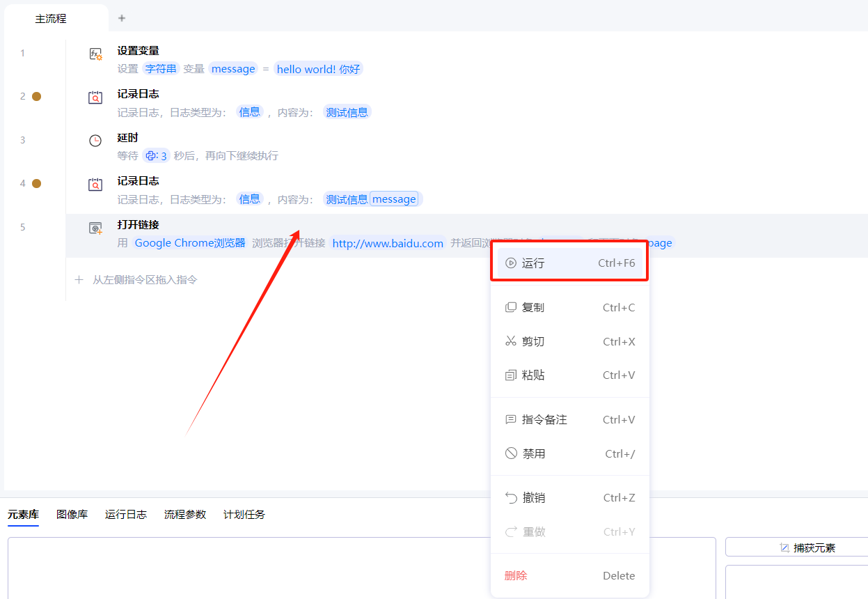Click the 打开链接 browser step icon
The image size is (868, 599).
tap(95, 228)
